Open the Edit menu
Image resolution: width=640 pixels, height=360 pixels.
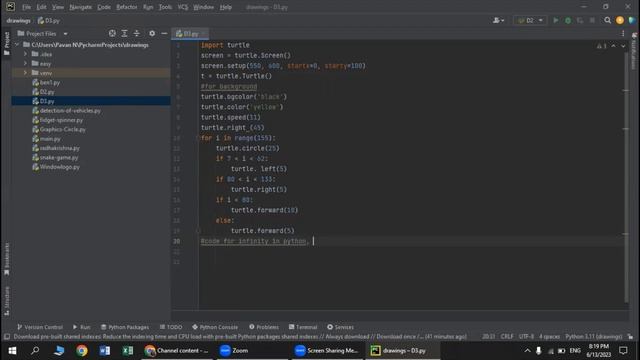pyautogui.click(x=41, y=7)
